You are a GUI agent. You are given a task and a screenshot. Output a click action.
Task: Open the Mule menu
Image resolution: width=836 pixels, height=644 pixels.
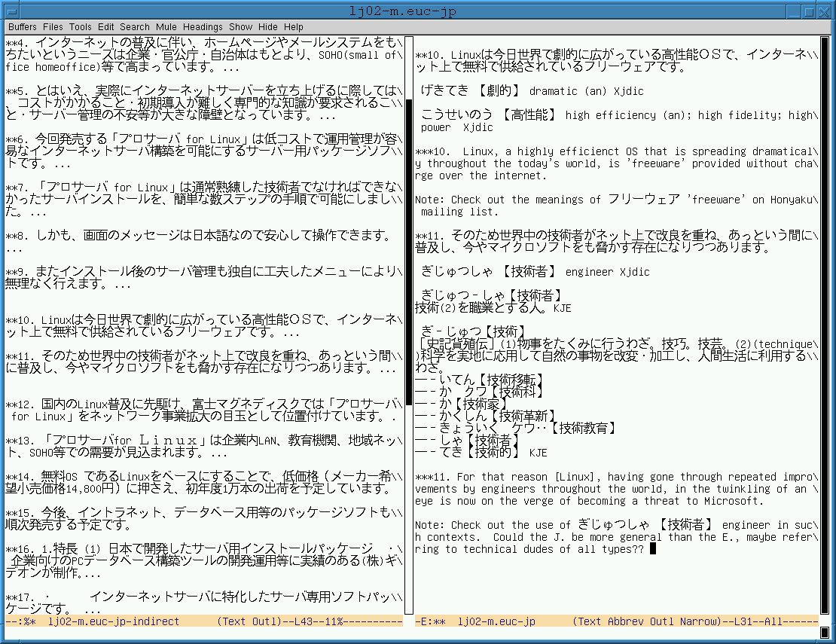[x=166, y=26]
